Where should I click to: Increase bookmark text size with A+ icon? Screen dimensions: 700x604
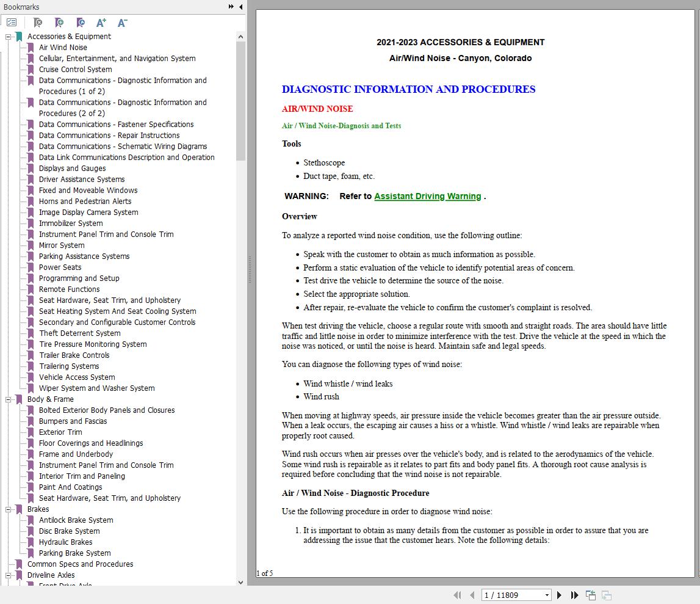tap(101, 23)
